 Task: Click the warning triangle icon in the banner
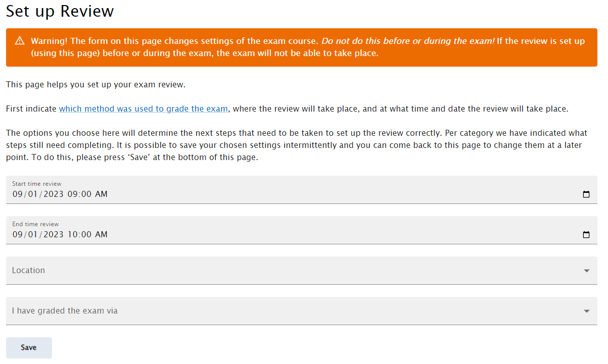pos(19,41)
